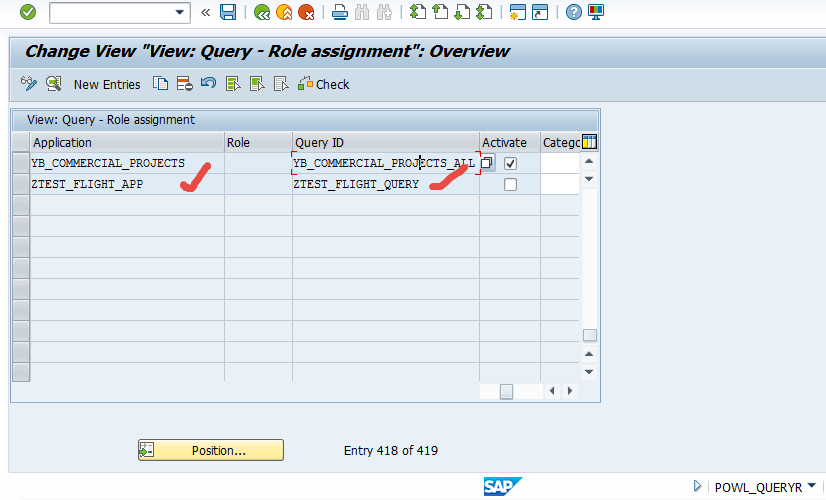Image resolution: width=826 pixels, height=500 pixels.
Task: Click the Role column header
Action: [258, 143]
